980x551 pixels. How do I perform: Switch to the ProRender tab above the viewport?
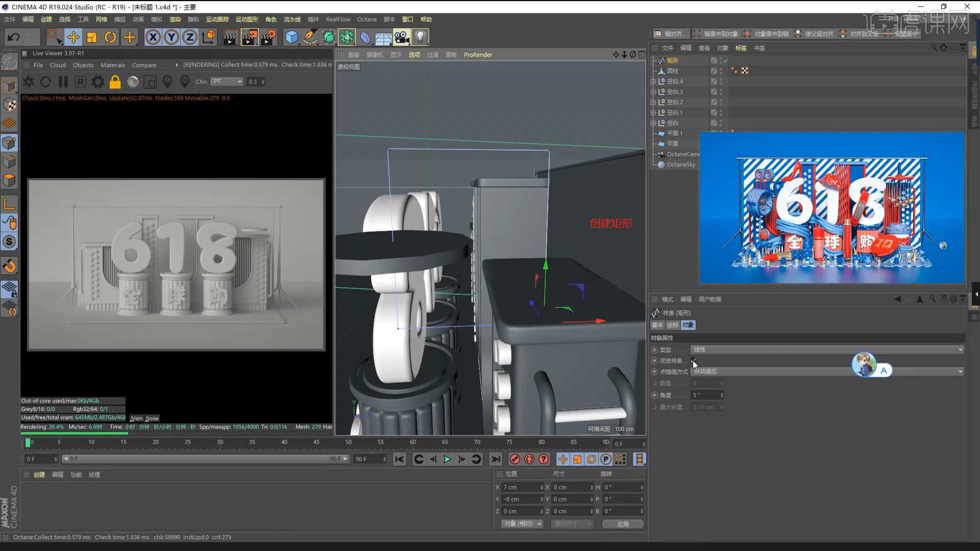coord(478,55)
